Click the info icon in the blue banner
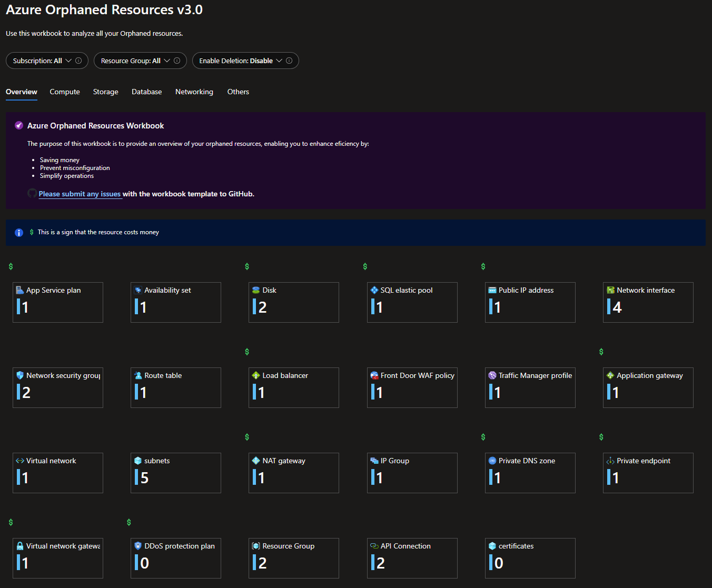Screen dimensions: 712x588 [19, 232]
